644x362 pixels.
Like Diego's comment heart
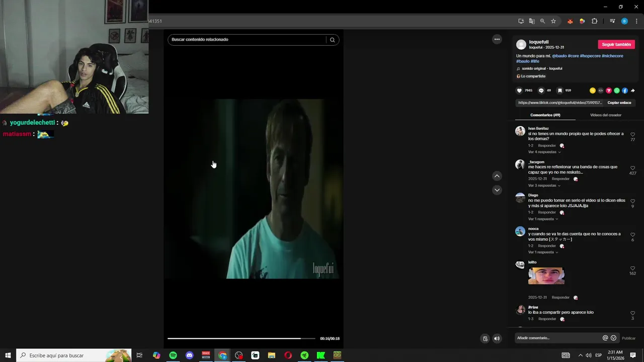coord(632,201)
